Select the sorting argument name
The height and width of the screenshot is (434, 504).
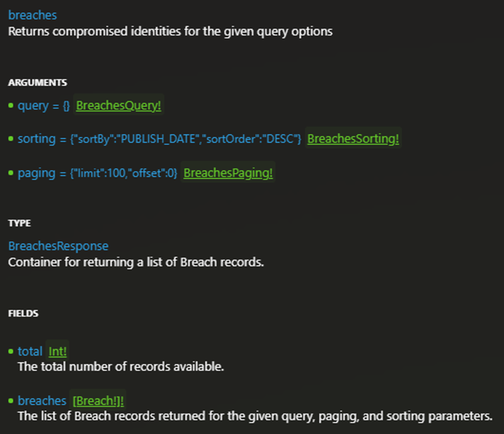coord(37,139)
